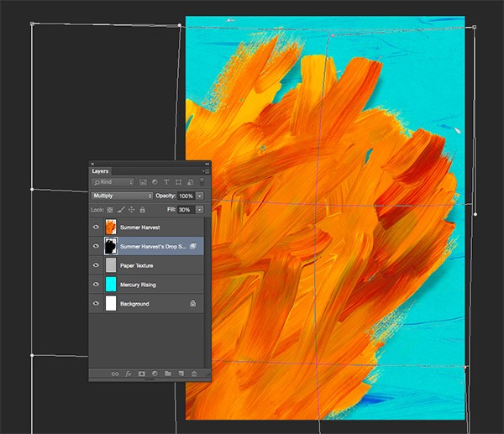Click the lock transparent pixels icon
The image size is (504, 434).
[x=110, y=209]
